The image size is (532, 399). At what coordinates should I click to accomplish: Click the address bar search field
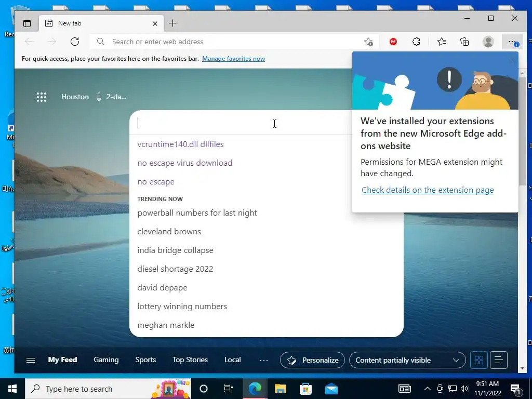pyautogui.click(x=234, y=42)
